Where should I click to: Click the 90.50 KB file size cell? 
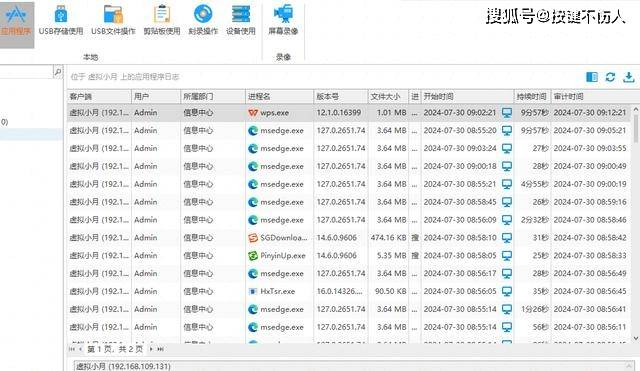(x=391, y=291)
